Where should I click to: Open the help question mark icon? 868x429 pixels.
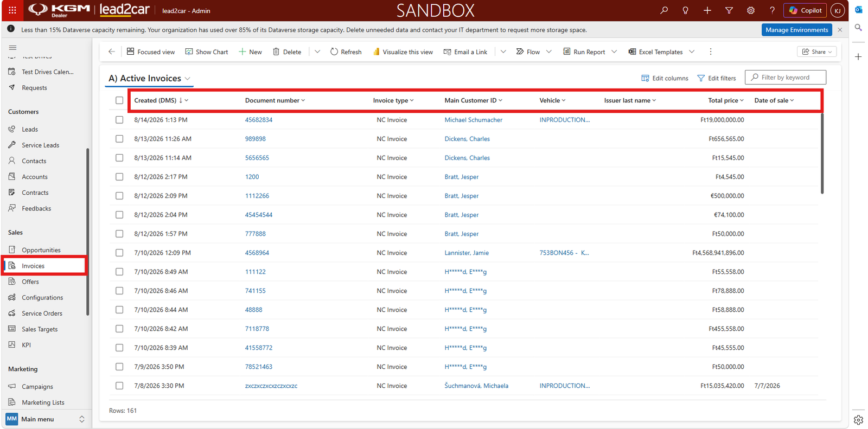tap(773, 10)
